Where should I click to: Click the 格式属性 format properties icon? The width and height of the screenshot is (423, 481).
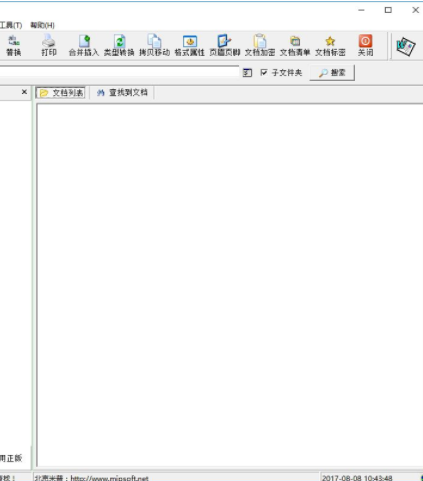point(190,45)
